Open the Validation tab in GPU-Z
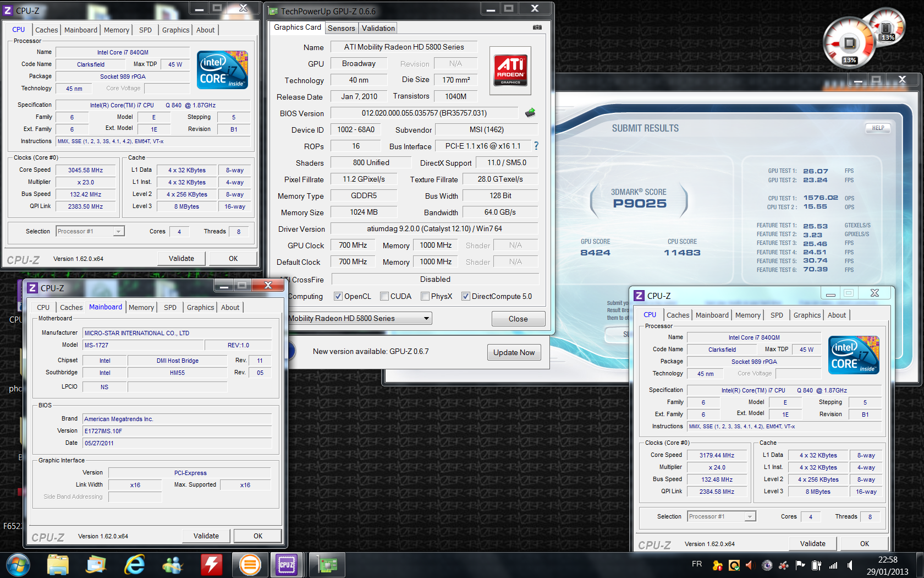This screenshot has height=578, width=924. pyautogui.click(x=378, y=28)
